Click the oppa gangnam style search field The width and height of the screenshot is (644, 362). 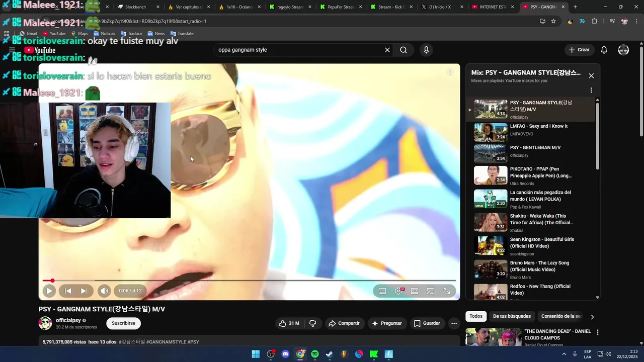297,50
